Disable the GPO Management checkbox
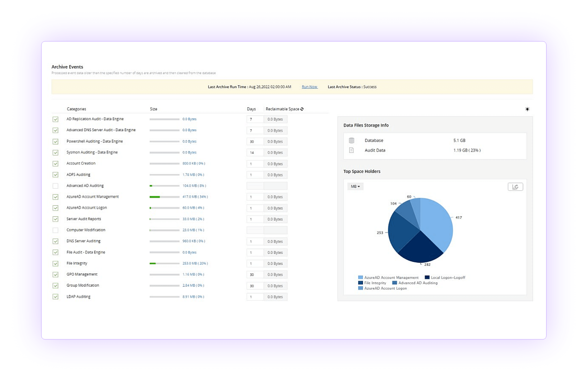 click(x=55, y=274)
